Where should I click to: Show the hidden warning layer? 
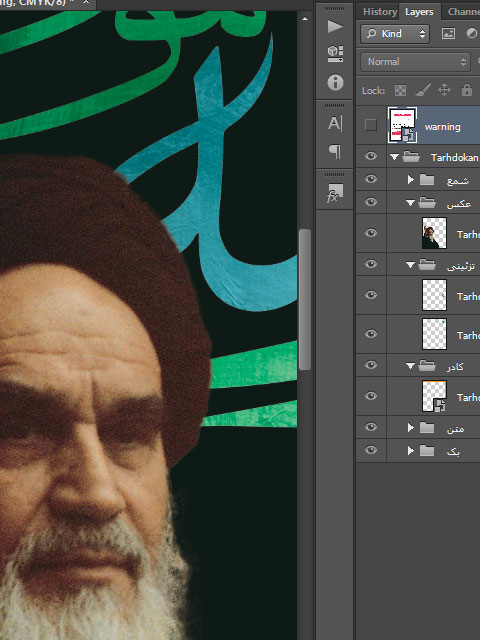pyautogui.click(x=371, y=125)
